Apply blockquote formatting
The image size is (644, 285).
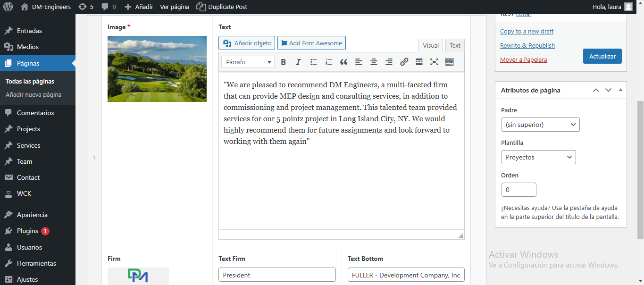(343, 62)
